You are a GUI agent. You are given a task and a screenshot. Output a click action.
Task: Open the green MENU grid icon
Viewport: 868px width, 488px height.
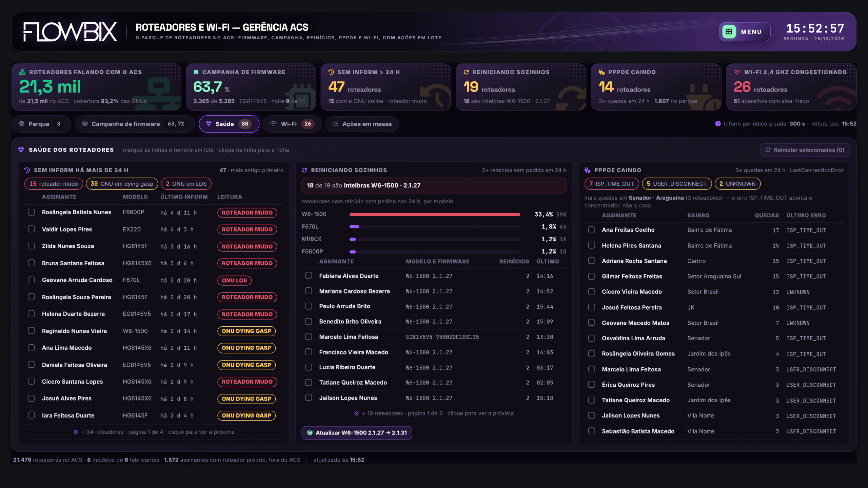pos(729,32)
